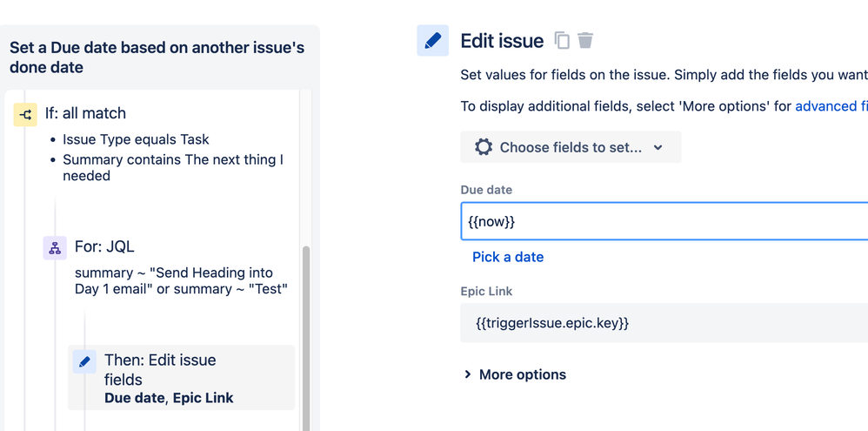Image resolution: width=868 pixels, height=431 pixels.
Task: Open the Choose fields to set dropdown arrow
Action: pyautogui.click(x=658, y=148)
